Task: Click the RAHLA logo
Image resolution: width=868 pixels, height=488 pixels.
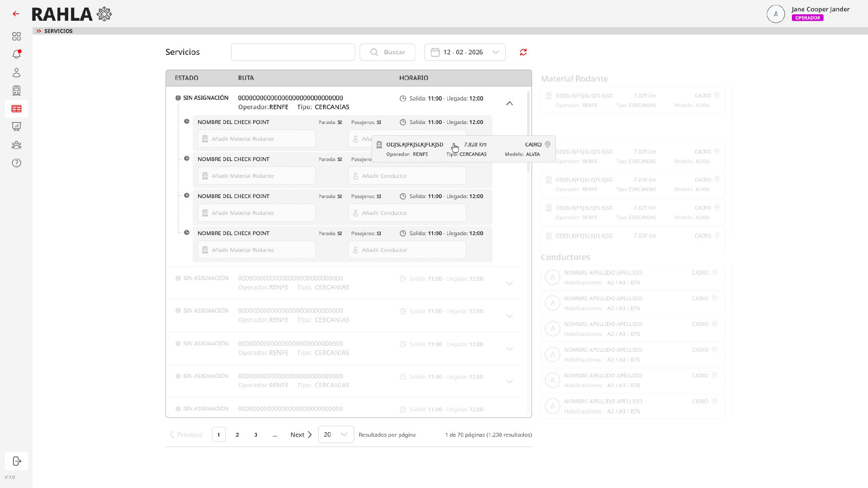Action: coord(72,14)
